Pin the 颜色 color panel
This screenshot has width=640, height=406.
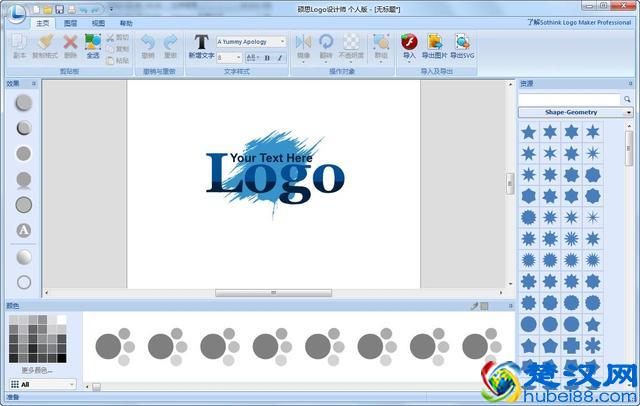pos(511,306)
